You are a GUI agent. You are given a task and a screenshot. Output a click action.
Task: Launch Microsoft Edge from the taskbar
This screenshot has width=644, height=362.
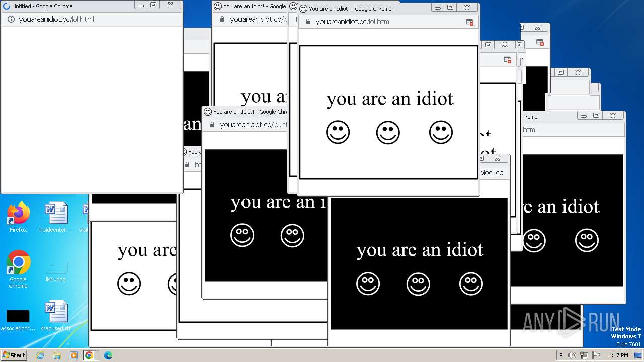click(108, 355)
